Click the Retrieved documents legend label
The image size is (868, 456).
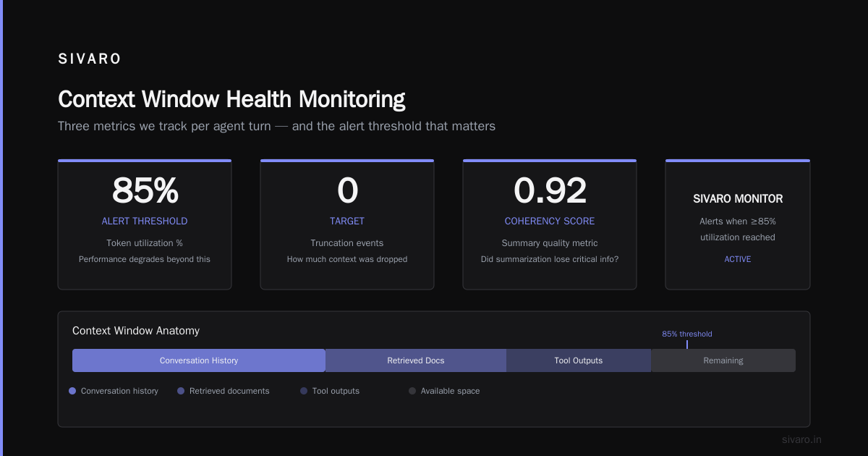coord(229,391)
